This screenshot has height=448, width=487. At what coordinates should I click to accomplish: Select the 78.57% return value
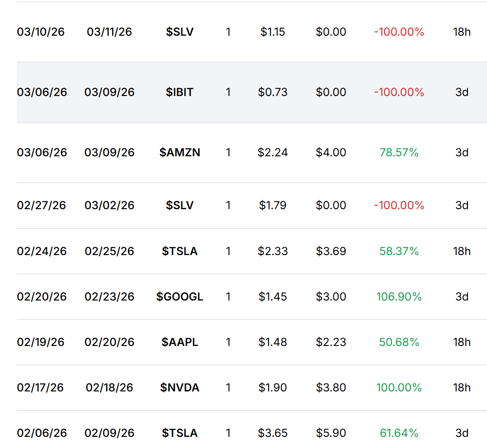(399, 152)
